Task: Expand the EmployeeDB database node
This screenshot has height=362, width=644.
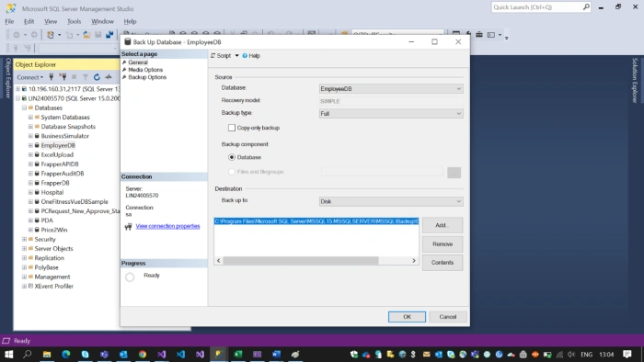Action: click(30, 145)
